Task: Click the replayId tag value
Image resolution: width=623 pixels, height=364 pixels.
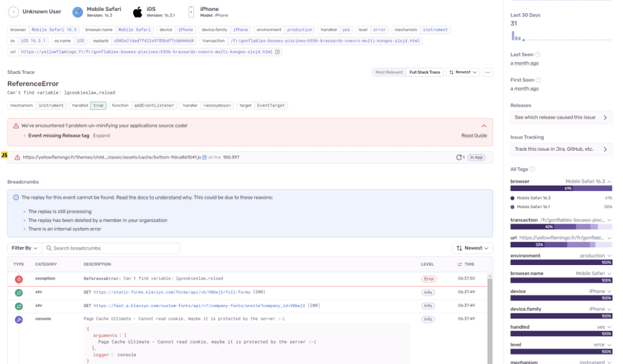Action: click(154, 40)
